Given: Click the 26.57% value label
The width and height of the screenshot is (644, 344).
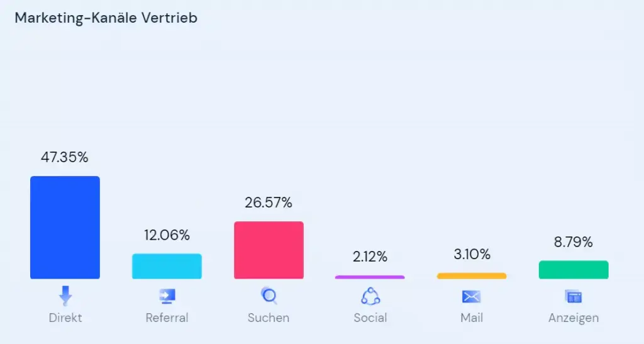Looking at the screenshot, I should point(269,203).
